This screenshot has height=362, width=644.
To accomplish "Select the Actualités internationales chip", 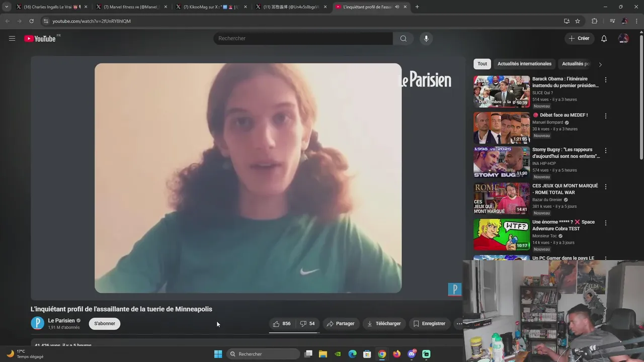I will [524, 64].
